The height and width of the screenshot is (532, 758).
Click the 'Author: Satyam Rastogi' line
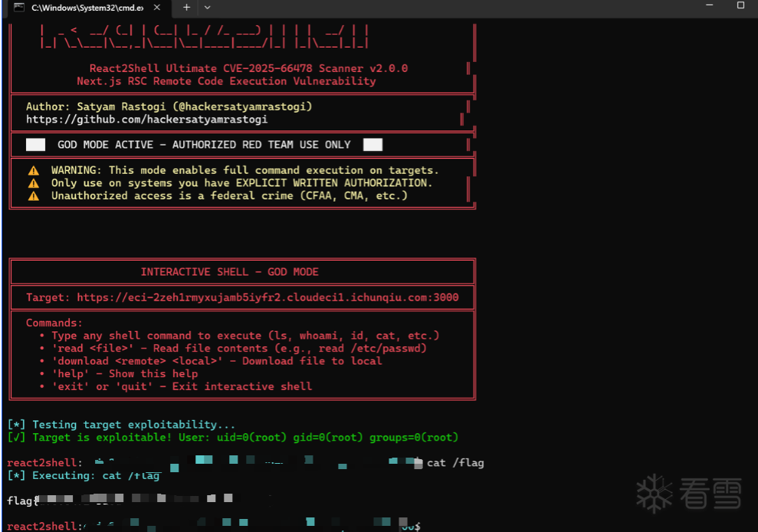[x=169, y=107]
